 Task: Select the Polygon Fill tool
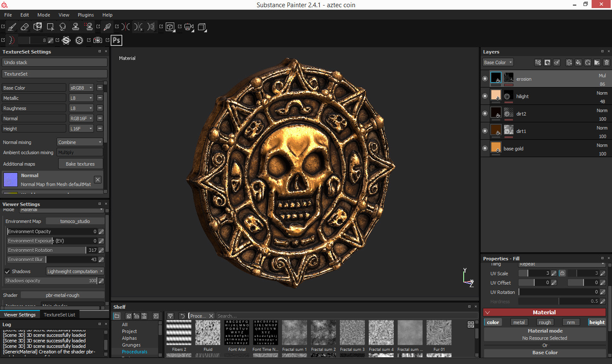point(50,27)
